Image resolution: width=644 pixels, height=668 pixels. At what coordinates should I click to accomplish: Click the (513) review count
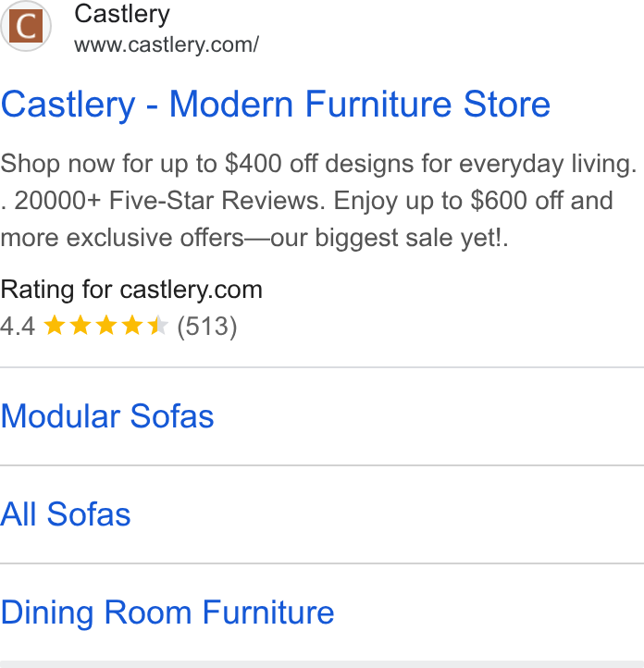tap(207, 327)
